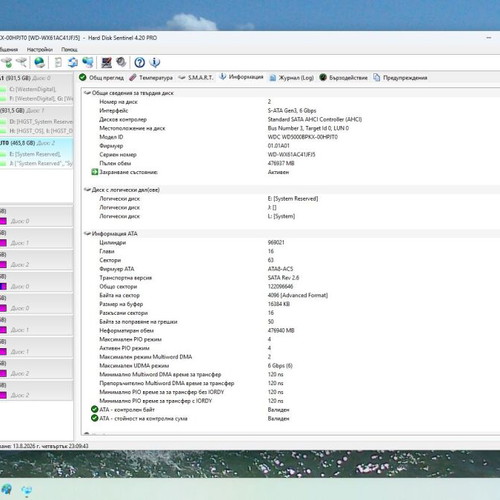Click the first magenta usage bar 'Диск 0'

pyautogui.click(x=3, y=221)
